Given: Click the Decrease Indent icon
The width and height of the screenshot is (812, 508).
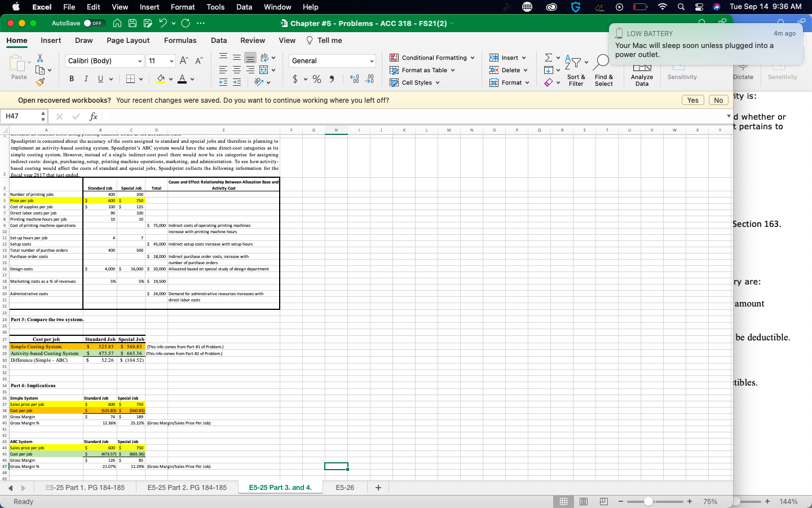Looking at the screenshot, I should tap(223, 82).
